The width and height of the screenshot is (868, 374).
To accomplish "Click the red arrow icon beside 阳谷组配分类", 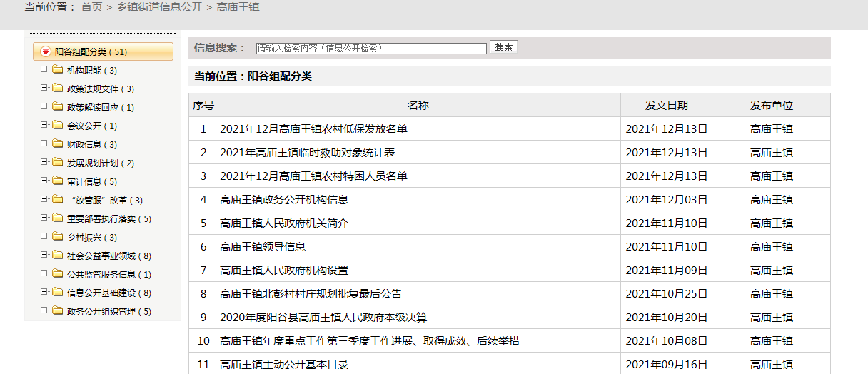I will click(46, 51).
